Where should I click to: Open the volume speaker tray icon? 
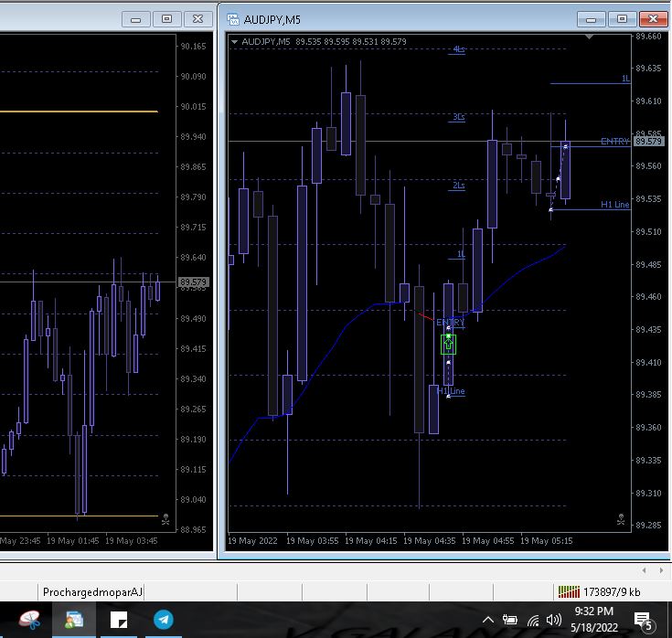point(554,620)
